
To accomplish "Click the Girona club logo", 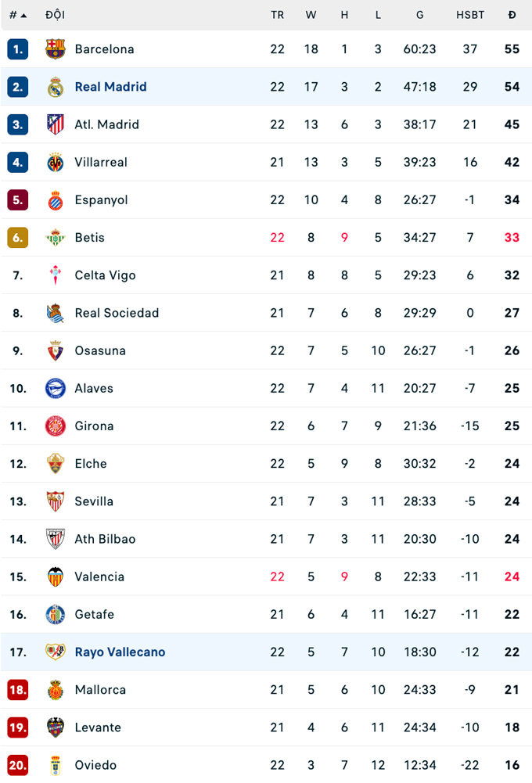I will pos(56,426).
